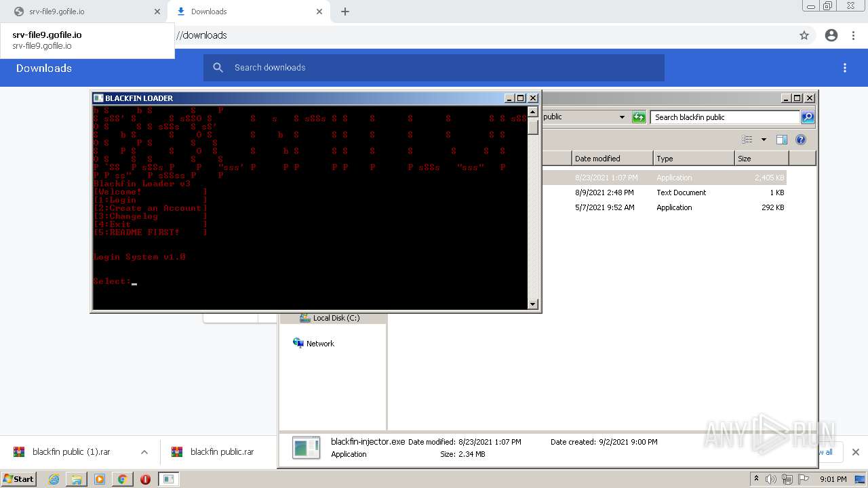This screenshot has height=488, width=868.
Task: Sort files by Date modified column
Action: coord(612,159)
